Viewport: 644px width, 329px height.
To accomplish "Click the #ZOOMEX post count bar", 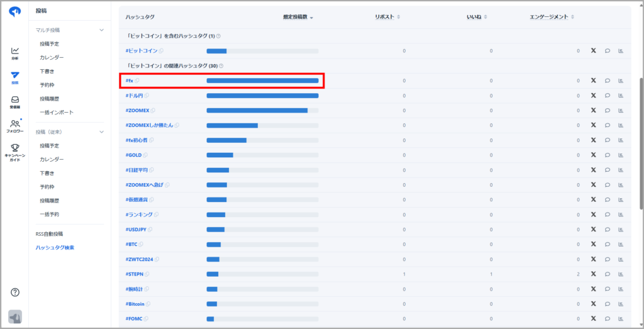I will pos(262,111).
